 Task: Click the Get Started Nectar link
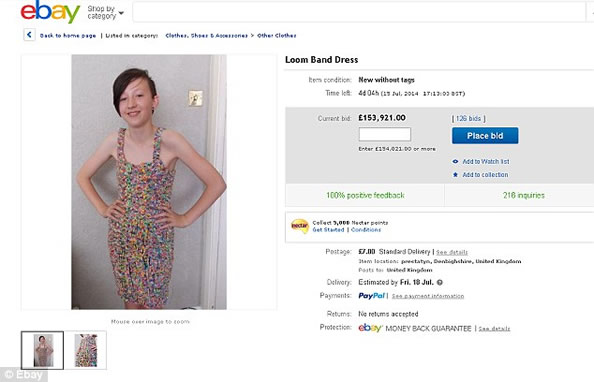(328, 230)
